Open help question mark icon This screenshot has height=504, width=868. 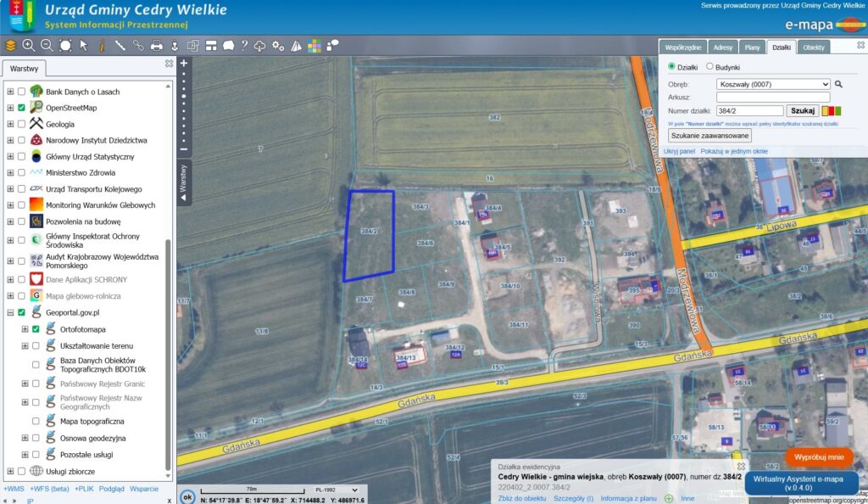click(244, 46)
